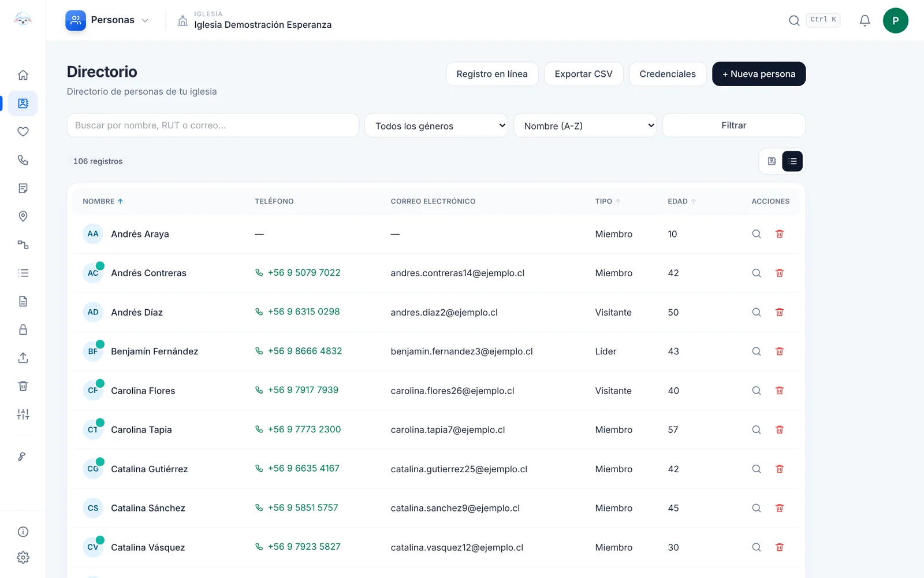The image size is (924, 578).
Task: Open Catalina Gutiérrez name
Action: pos(150,469)
